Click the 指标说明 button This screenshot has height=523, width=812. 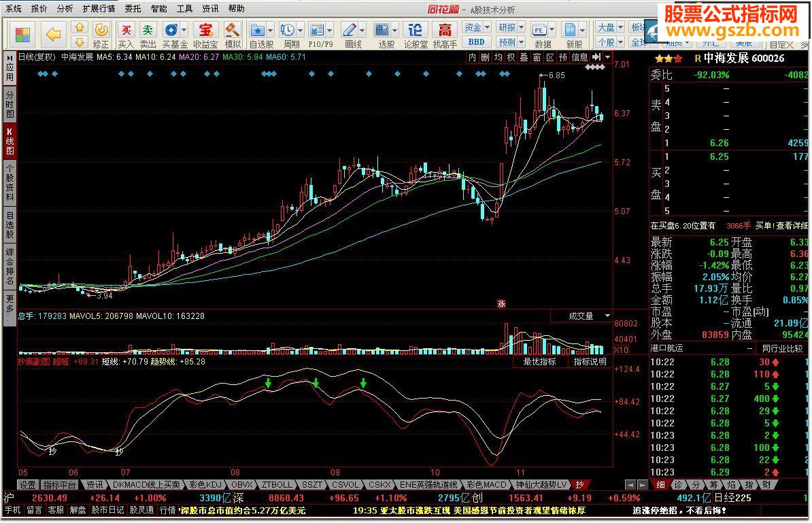click(590, 361)
